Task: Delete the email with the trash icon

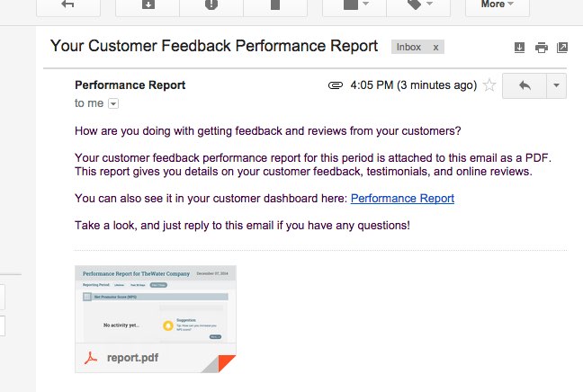Action: 275,5
